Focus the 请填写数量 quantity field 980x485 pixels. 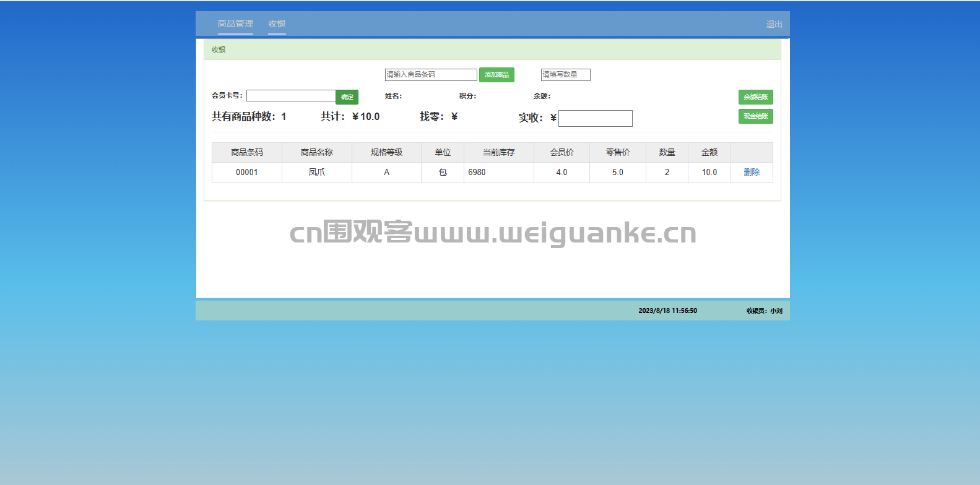click(x=565, y=75)
